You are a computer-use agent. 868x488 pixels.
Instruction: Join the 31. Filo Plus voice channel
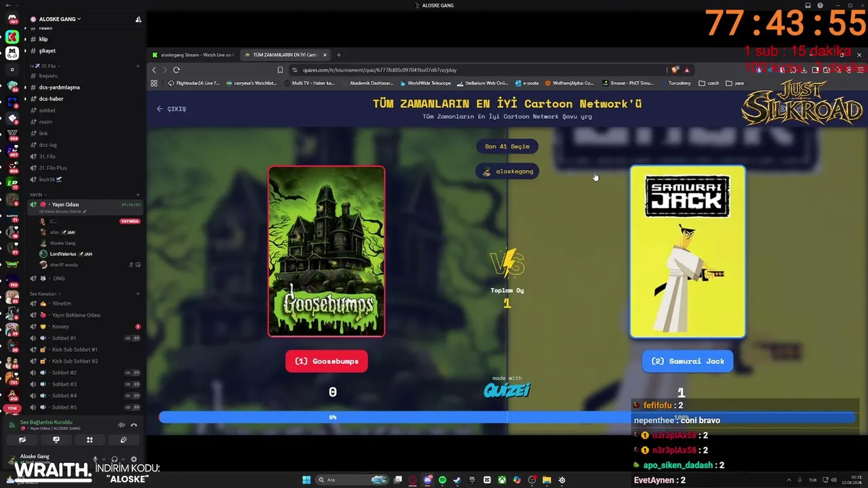pyautogui.click(x=84, y=168)
